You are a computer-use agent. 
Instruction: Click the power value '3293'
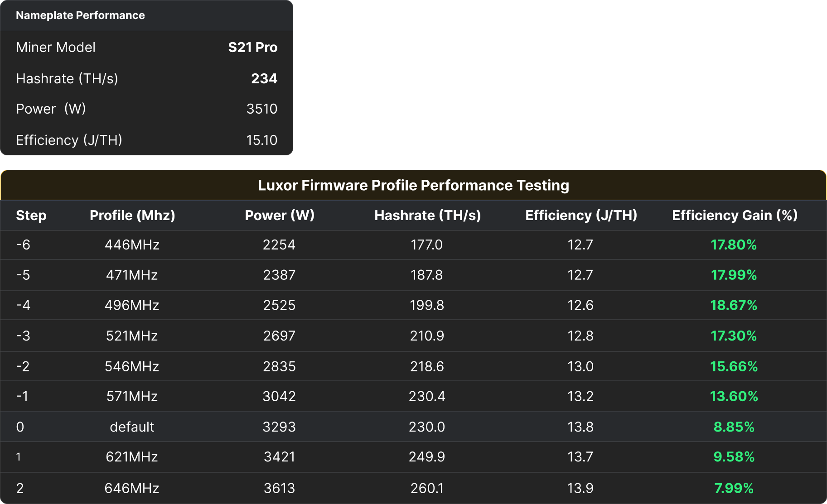point(279,427)
